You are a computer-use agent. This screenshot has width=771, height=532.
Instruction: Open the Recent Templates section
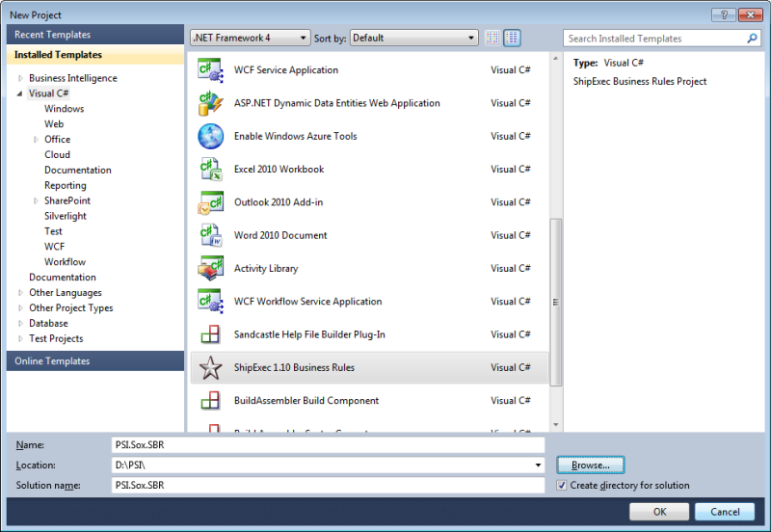94,35
